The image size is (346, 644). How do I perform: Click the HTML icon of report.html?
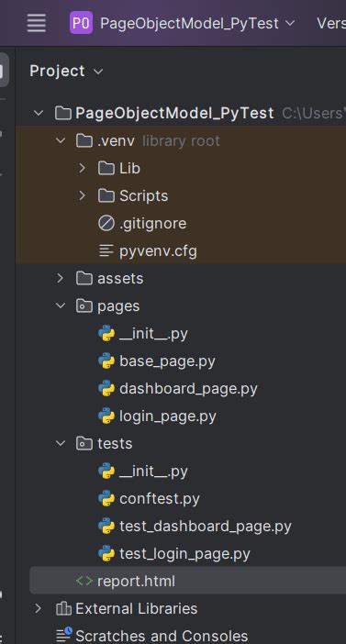84,581
